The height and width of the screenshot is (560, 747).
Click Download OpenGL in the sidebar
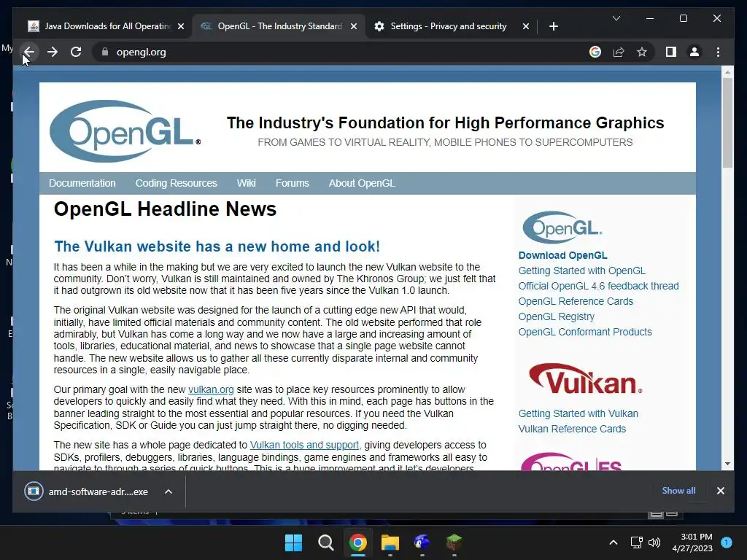click(x=562, y=255)
